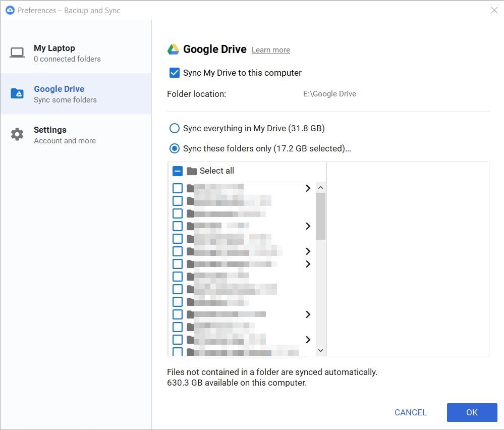Open the Learn more link
Viewport: 504px width, 430px height.
pyautogui.click(x=270, y=50)
